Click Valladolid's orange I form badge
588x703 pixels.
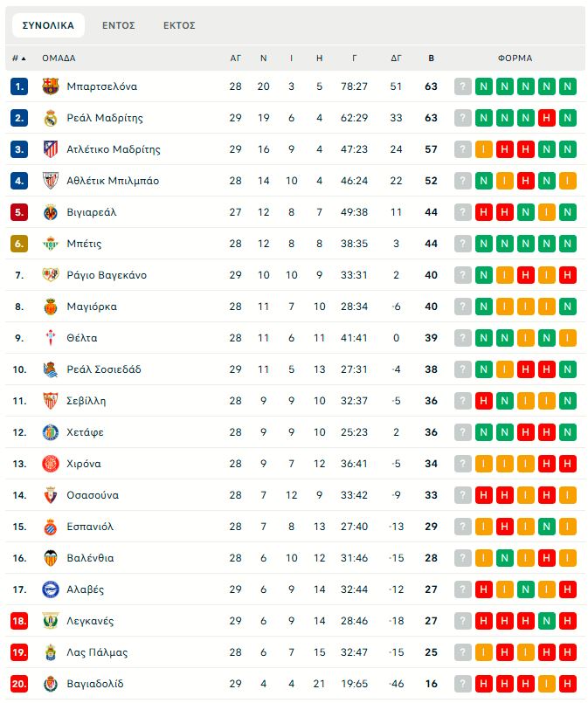click(547, 684)
